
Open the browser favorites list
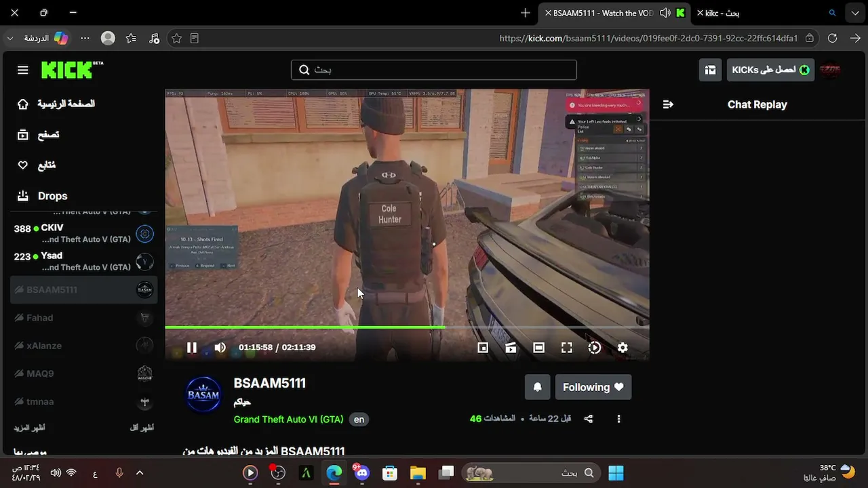[x=131, y=39]
